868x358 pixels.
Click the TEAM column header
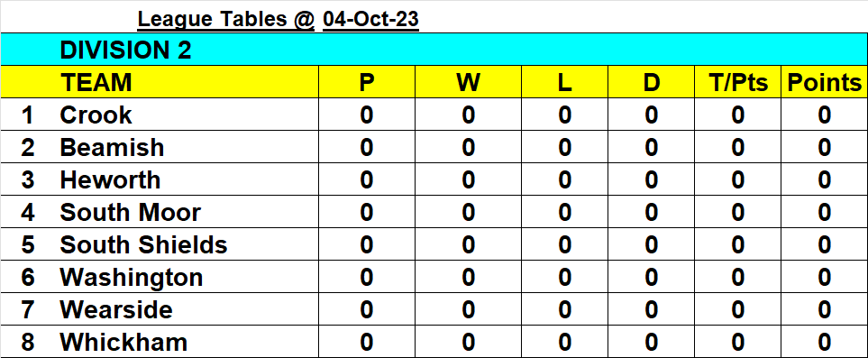click(x=188, y=83)
